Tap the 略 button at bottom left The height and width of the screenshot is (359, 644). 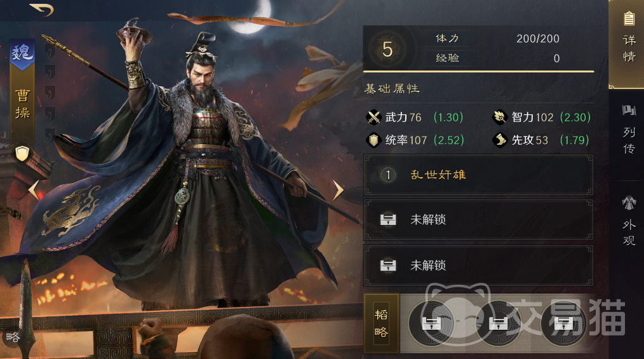(13, 337)
